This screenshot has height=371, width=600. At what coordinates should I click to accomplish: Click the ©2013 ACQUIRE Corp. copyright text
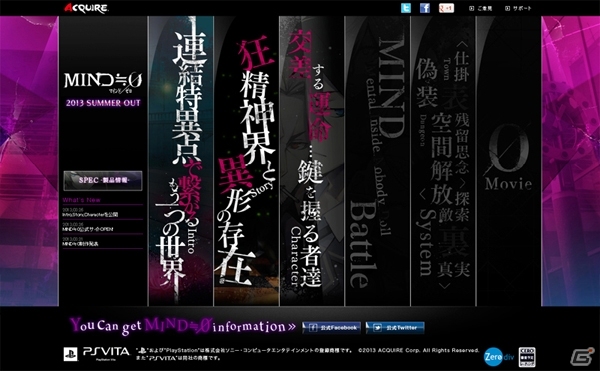pos(419,350)
